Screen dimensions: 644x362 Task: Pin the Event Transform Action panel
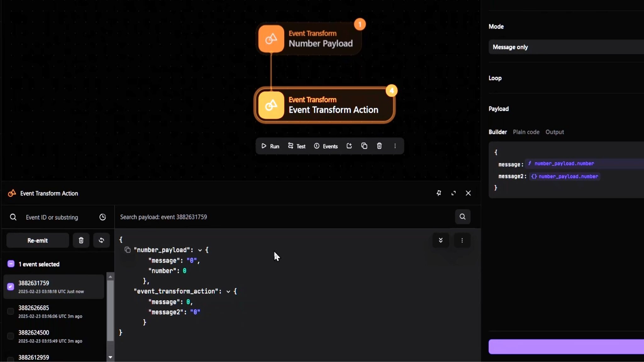point(439,193)
